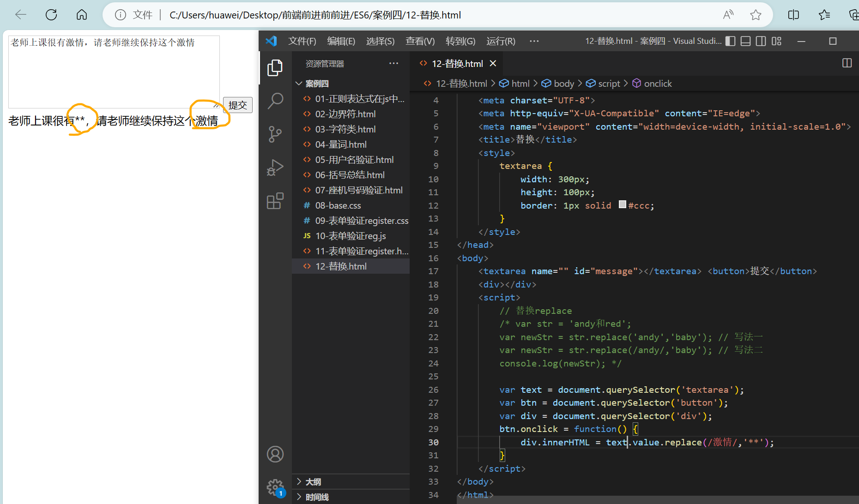Open the Explorer view in activity bar

pos(275,68)
